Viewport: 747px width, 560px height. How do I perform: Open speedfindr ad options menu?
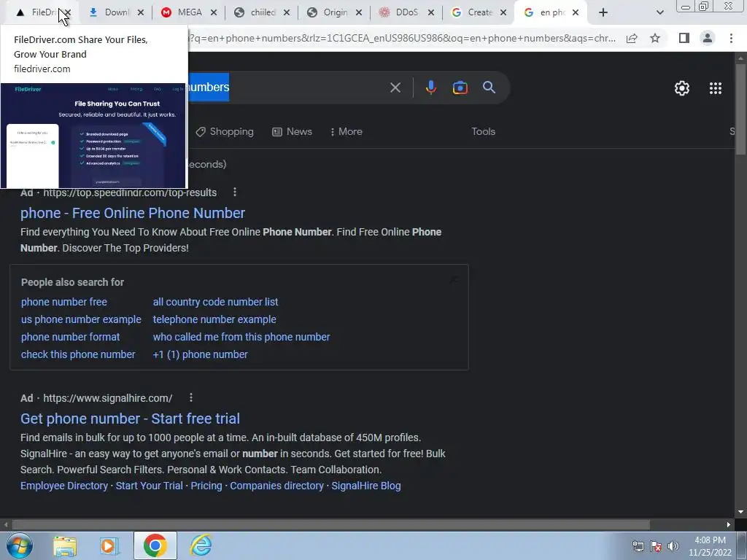point(234,192)
